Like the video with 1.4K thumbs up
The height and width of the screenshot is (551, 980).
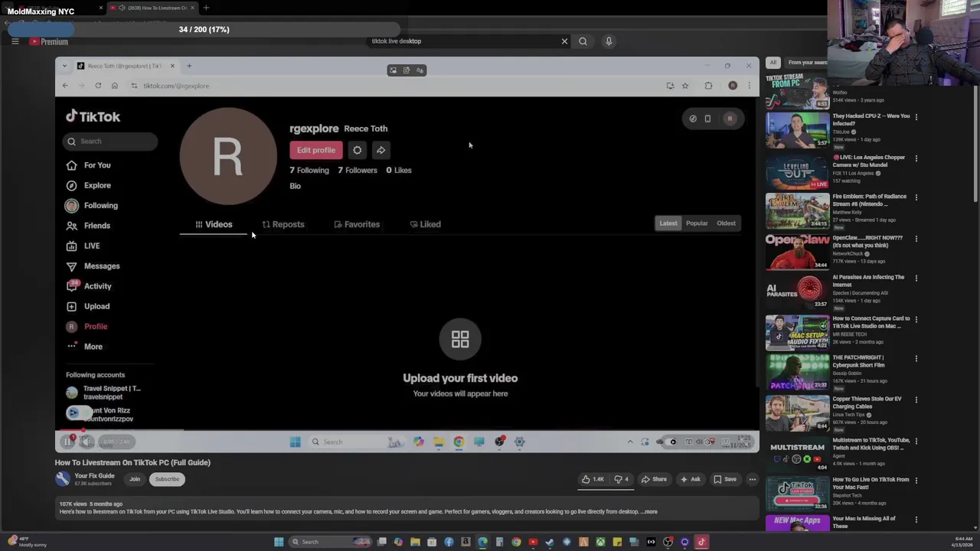(x=593, y=479)
